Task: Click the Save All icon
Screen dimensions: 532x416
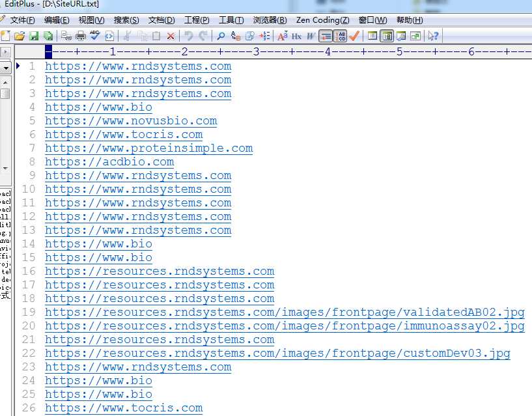Action: (48, 36)
